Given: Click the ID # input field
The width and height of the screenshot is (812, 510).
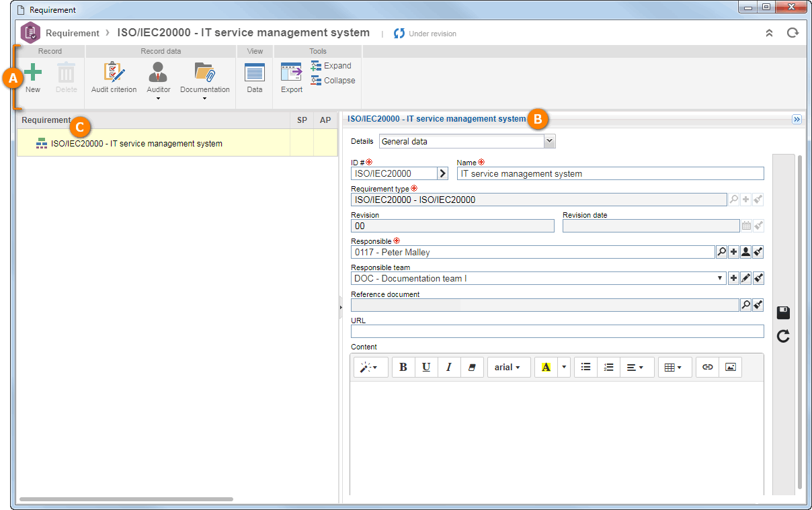Looking at the screenshot, I should tap(394, 173).
